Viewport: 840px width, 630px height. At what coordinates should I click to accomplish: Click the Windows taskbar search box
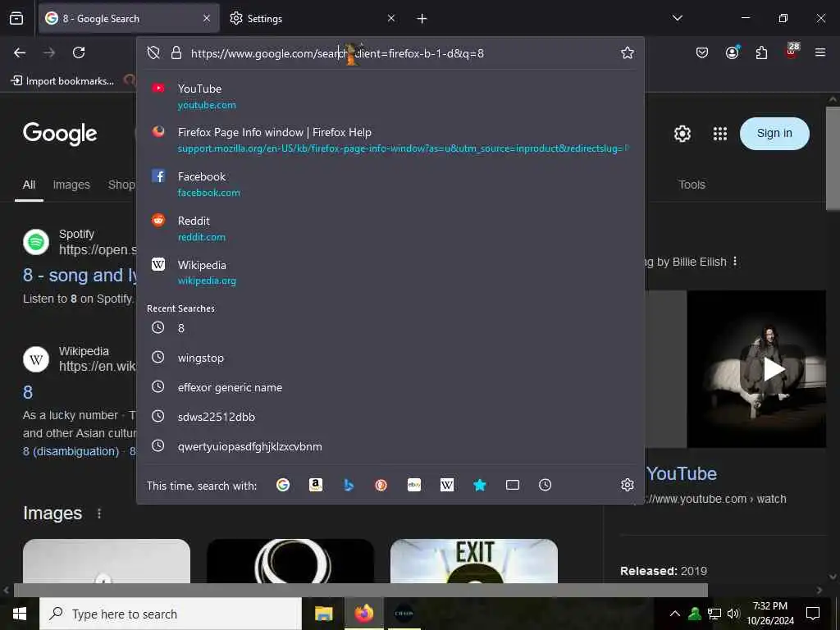coord(171,614)
